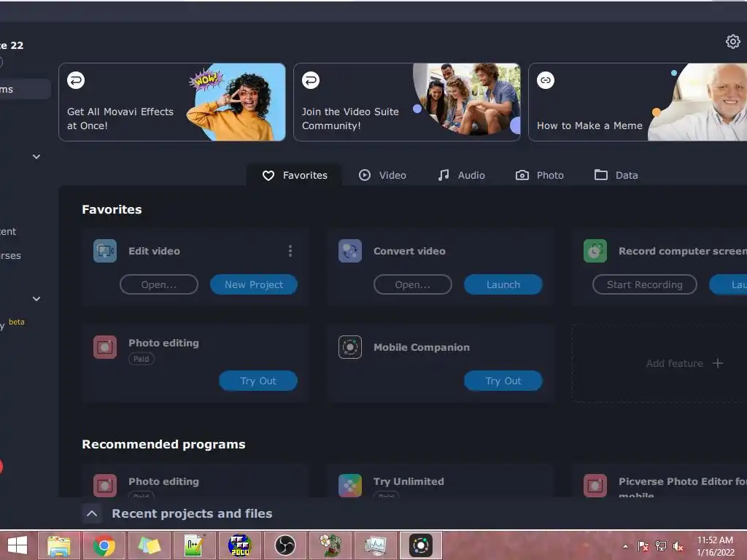This screenshot has width=747, height=560.
Task: Click the Action Center flag icon
Action: click(643, 546)
